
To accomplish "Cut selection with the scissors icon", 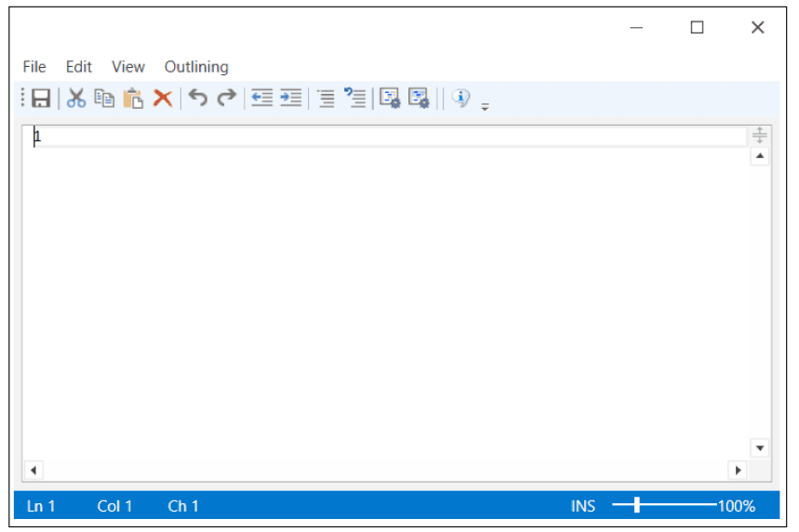I will [76, 98].
